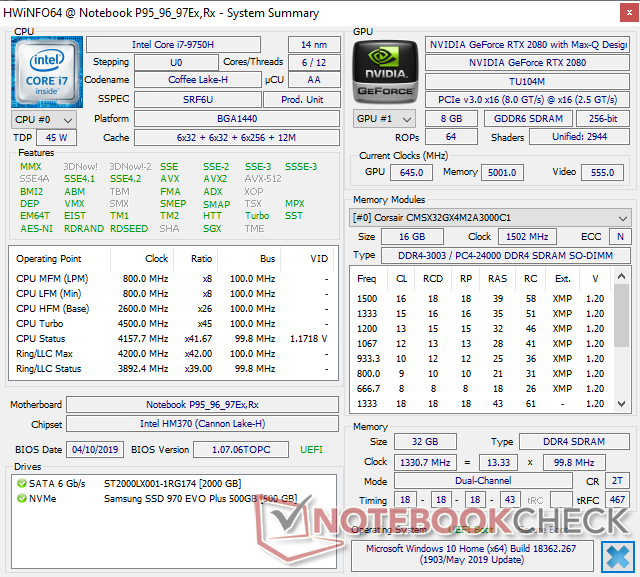
Task: Click the memory timings scroll down arrow
Action: [x=622, y=404]
